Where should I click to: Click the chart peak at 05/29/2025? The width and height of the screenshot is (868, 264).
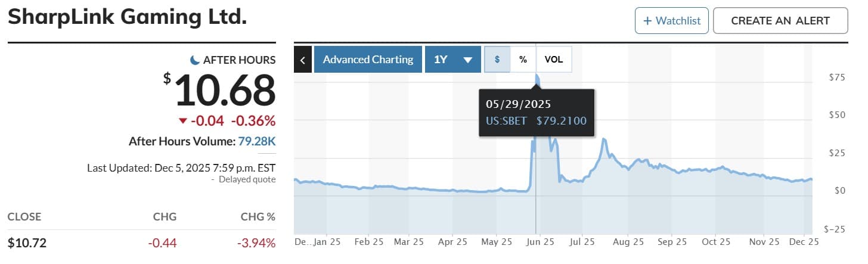(x=537, y=77)
